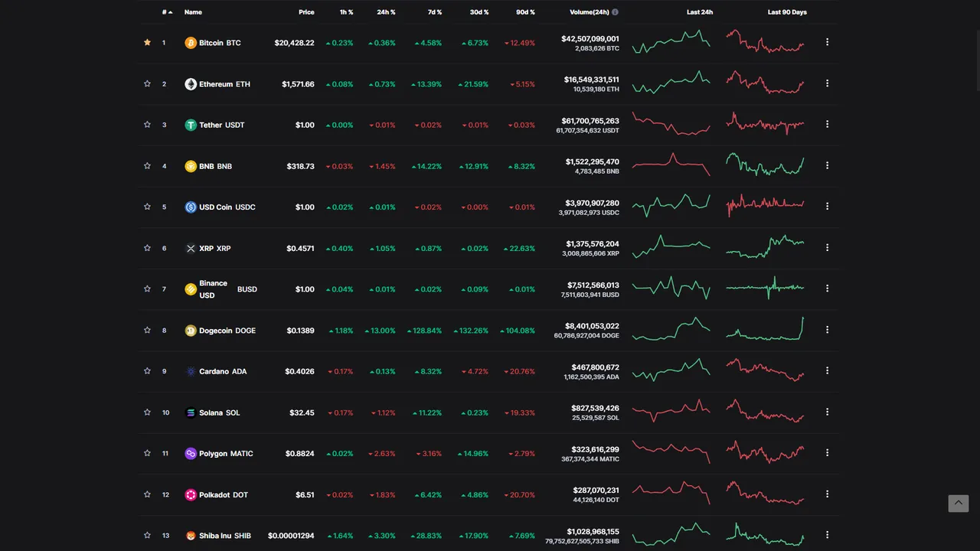Click Ethereum's price value $1,571.66
This screenshot has height=551, width=980.
click(298, 84)
